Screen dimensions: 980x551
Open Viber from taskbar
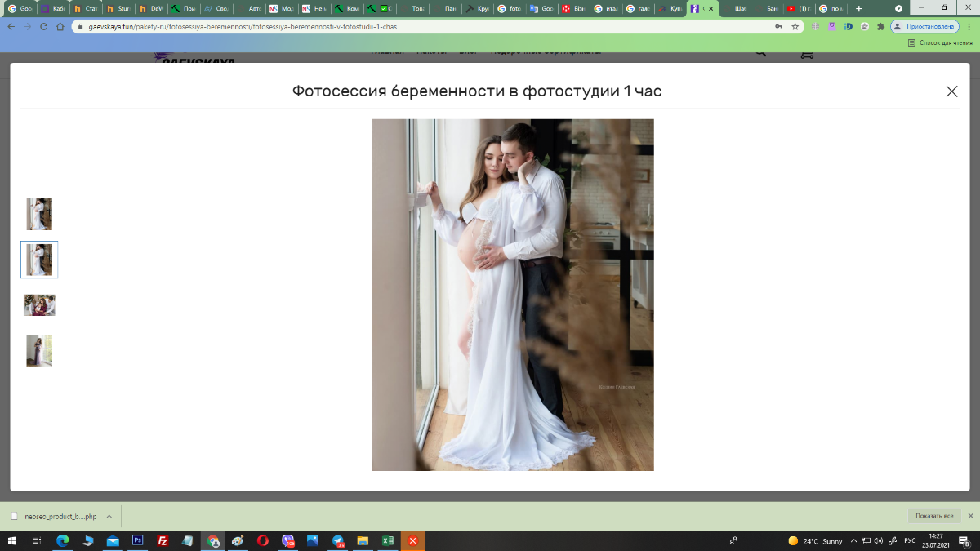click(x=287, y=540)
